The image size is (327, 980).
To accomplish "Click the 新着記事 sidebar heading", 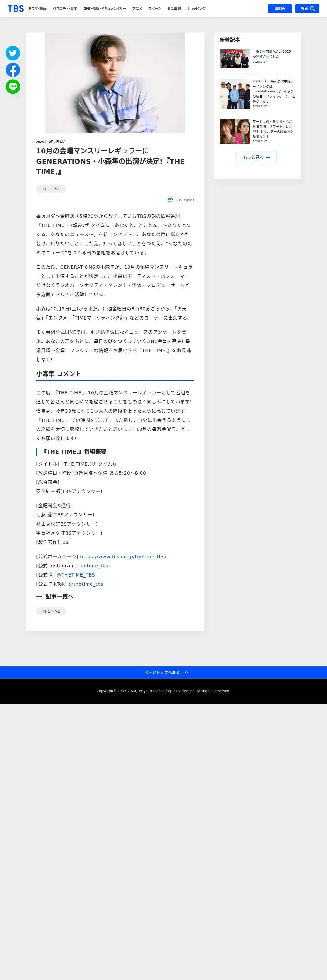I will [x=229, y=40].
